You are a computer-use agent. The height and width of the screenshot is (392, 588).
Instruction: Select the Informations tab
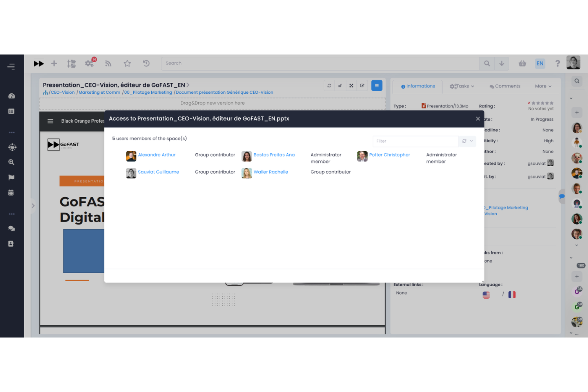(418, 86)
